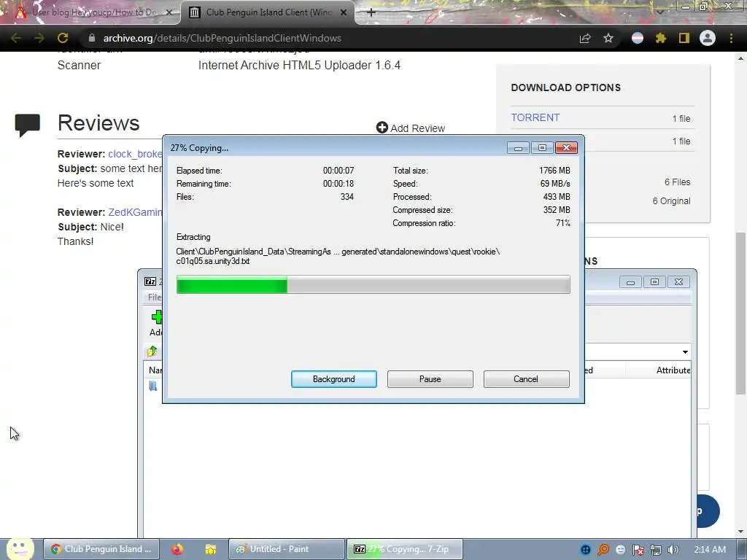Close the User blog browser tab
747x560 pixels.
[x=169, y=12]
